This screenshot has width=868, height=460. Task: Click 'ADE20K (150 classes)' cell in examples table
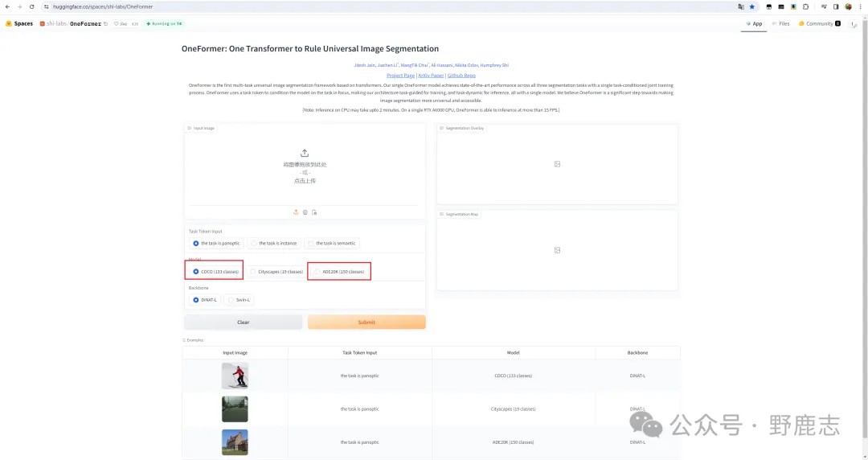pyautogui.click(x=513, y=442)
